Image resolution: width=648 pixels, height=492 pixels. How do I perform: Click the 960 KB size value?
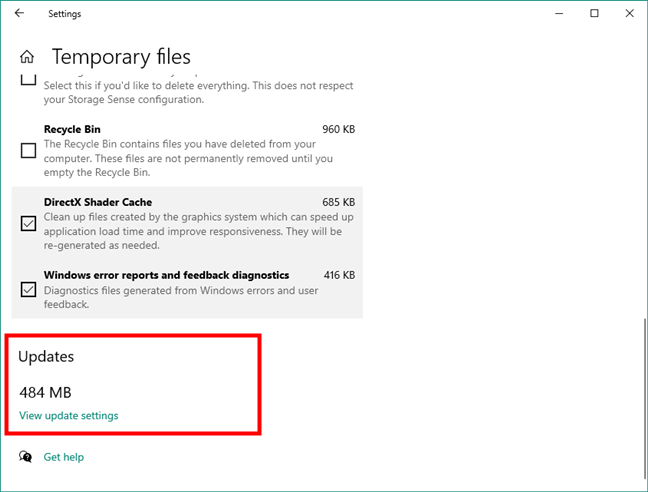[x=338, y=129]
